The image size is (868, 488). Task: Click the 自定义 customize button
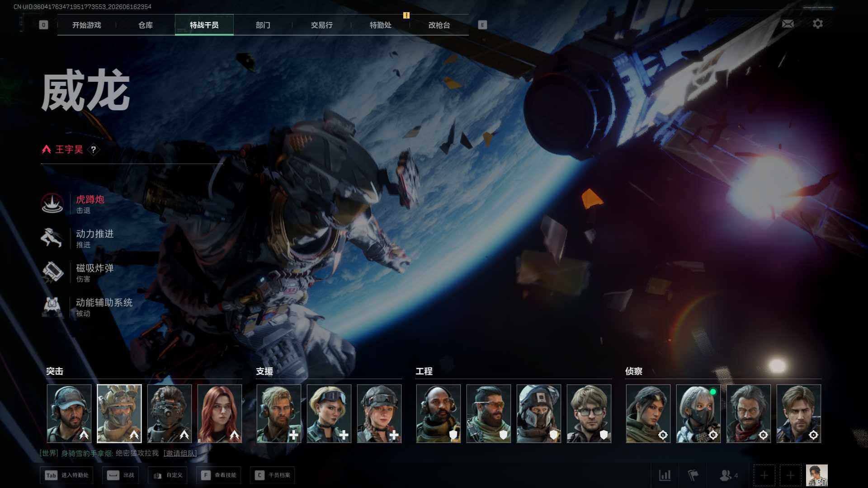168,475
